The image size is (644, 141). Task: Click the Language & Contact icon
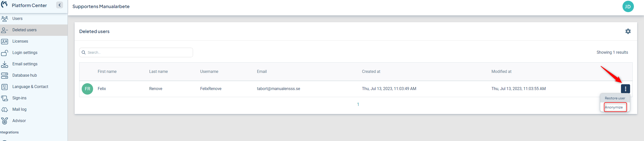[x=5, y=87]
